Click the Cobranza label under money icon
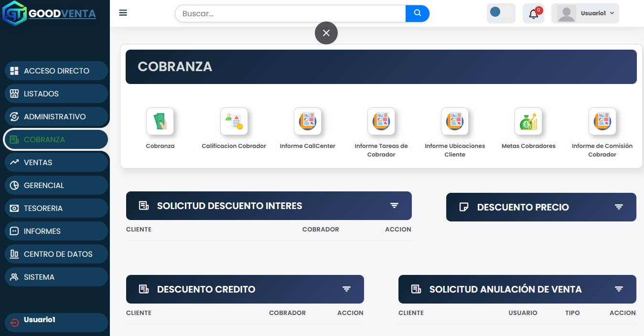 160,146
